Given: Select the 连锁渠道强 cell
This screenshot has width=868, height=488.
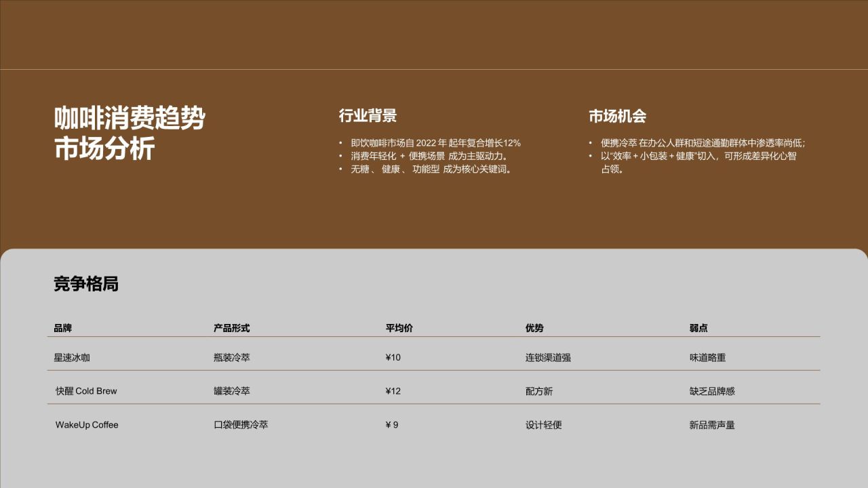Looking at the screenshot, I should coord(548,357).
